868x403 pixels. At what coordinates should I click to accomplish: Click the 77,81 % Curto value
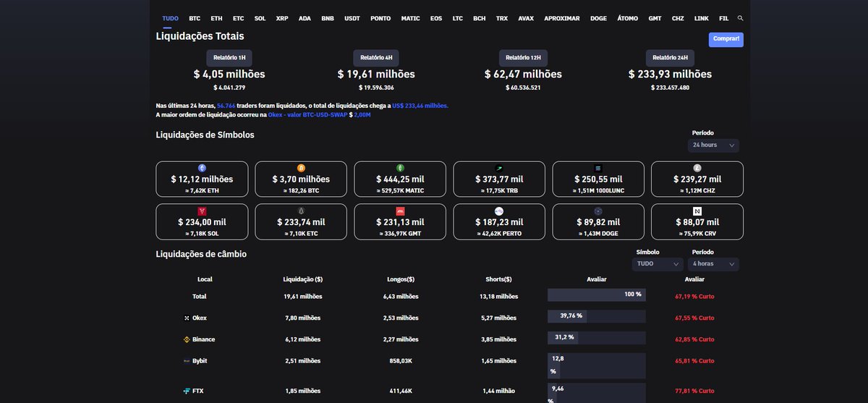coord(694,391)
